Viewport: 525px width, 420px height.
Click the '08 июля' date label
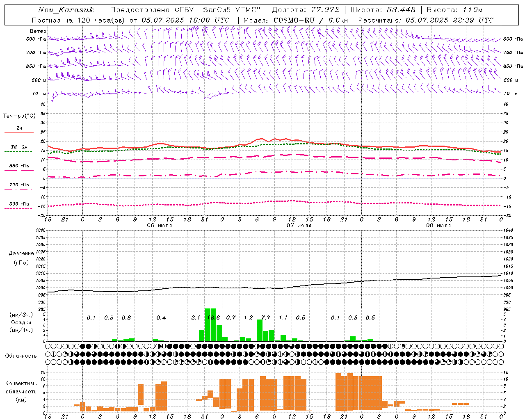point(438,226)
